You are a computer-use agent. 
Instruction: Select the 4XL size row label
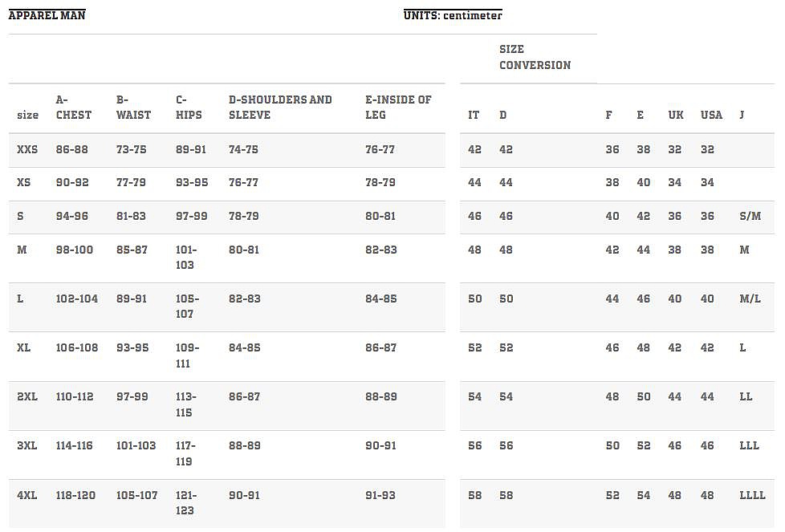click(x=27, y=495)
